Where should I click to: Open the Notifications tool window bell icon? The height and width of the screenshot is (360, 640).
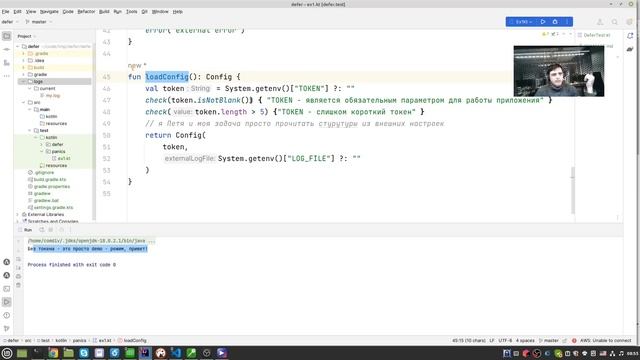coord(630,36)
